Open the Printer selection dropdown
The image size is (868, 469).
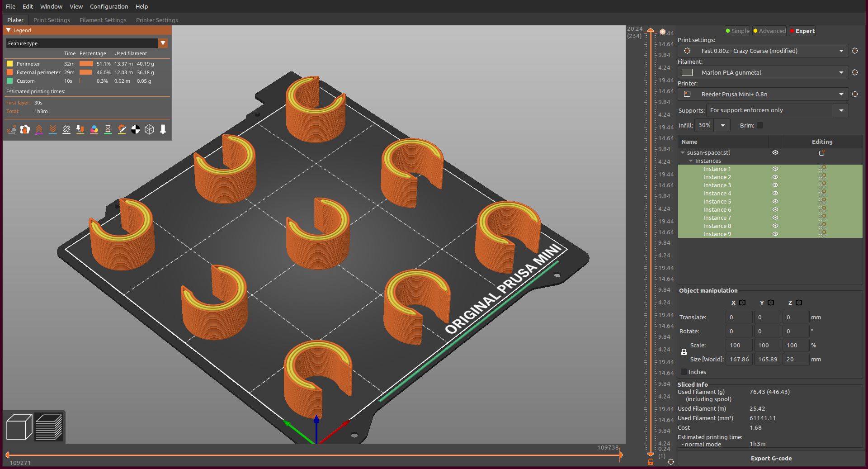(841, 94)
